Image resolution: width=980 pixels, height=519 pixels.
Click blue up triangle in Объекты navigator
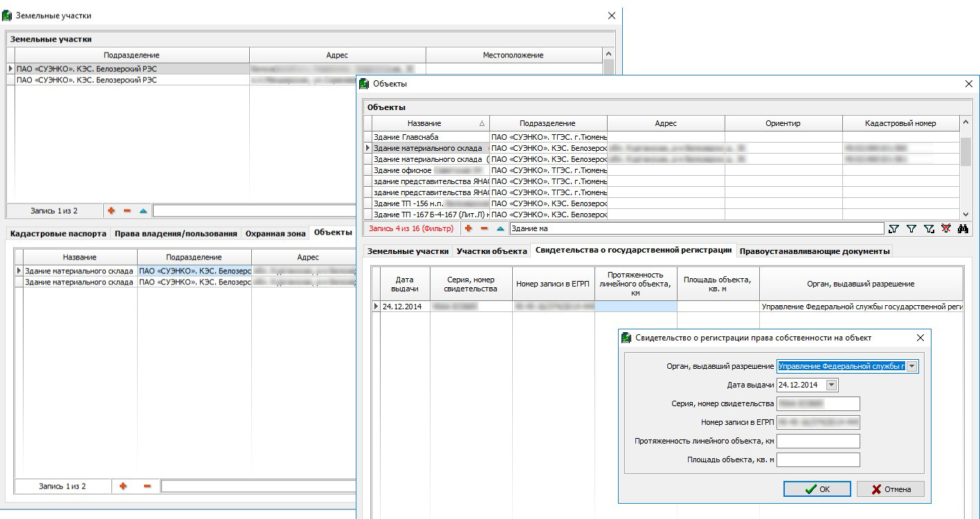(x=500, y=228)
